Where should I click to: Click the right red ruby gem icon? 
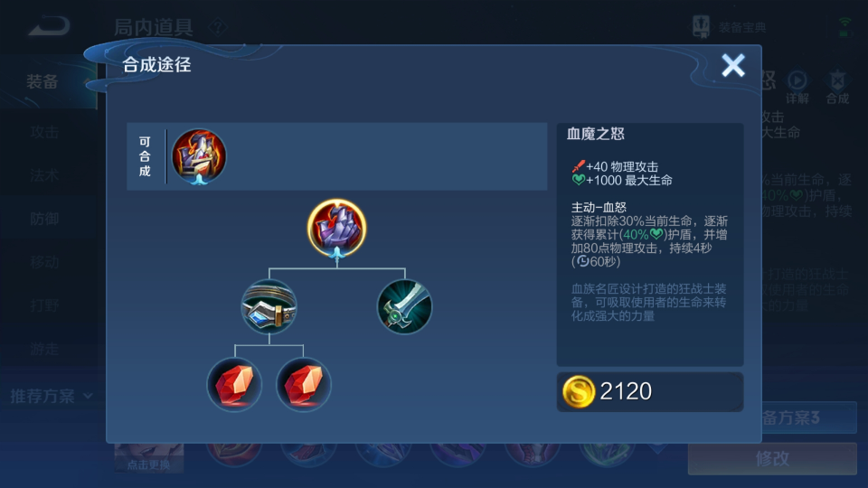pyautogui.click(x=304, y=385)
